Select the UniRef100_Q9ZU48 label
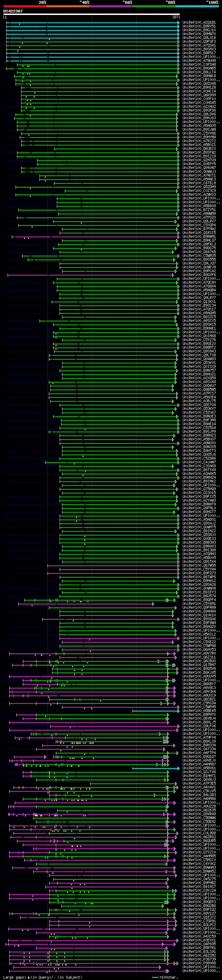 (x=199, y=84)
